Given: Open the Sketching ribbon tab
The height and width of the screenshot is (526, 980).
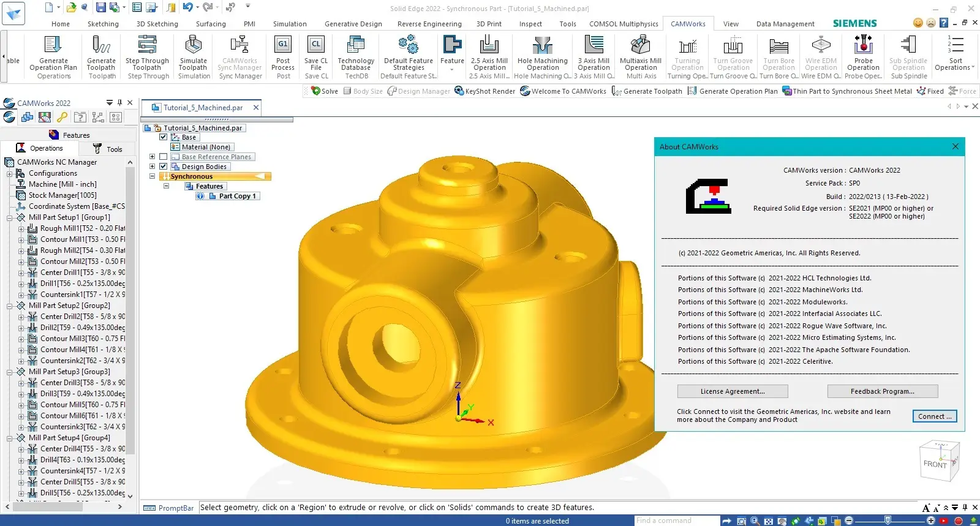Looking at the screenshot, I should (103, 24).
